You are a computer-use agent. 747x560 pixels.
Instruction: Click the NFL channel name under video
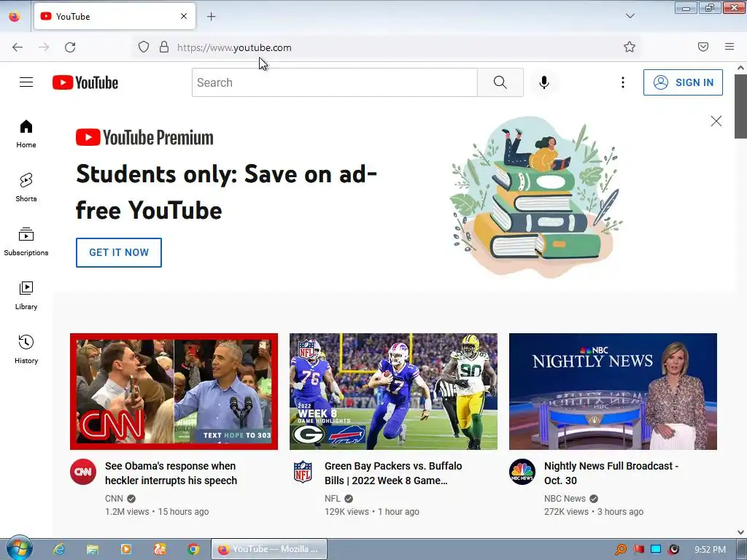click(333, 499)
